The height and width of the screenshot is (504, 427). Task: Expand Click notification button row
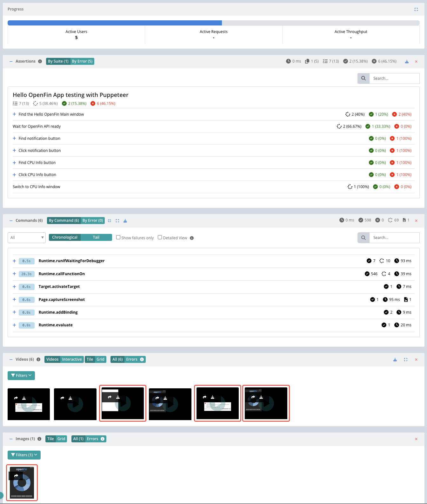point(14,150)
